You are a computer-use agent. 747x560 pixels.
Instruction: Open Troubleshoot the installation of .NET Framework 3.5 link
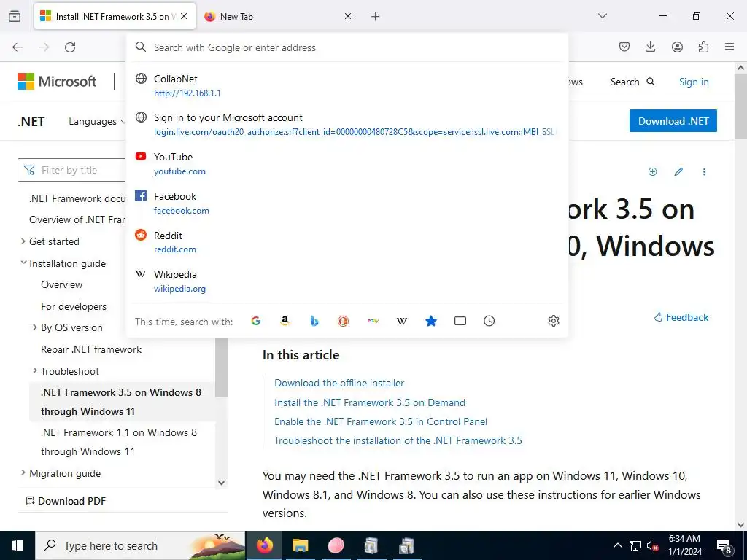[x=398, y=440]
